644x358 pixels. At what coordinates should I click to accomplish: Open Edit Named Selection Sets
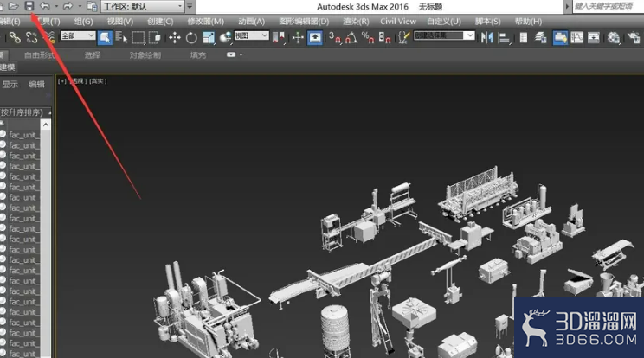[x=404, y=38]
